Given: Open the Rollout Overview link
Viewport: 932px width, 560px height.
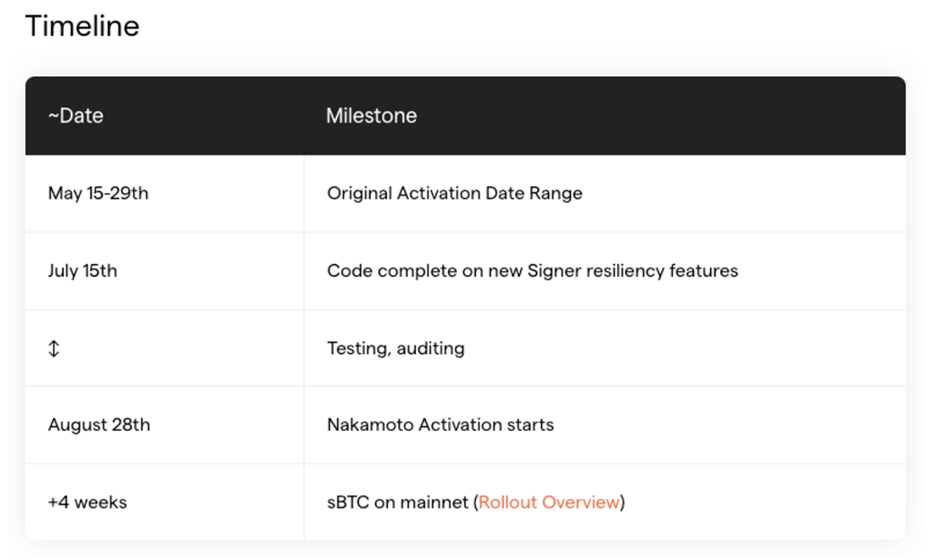Looking at the screenshot, I should tap(549, 503).
